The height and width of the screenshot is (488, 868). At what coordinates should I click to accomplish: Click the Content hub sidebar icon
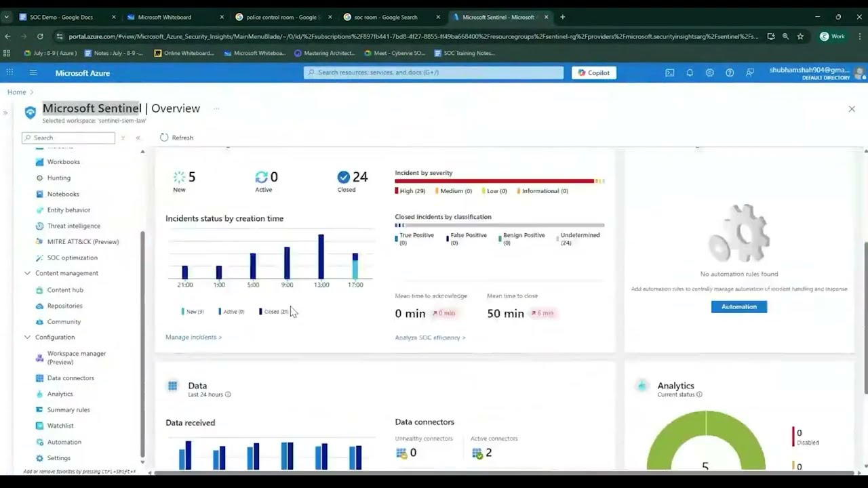point(39,290)
